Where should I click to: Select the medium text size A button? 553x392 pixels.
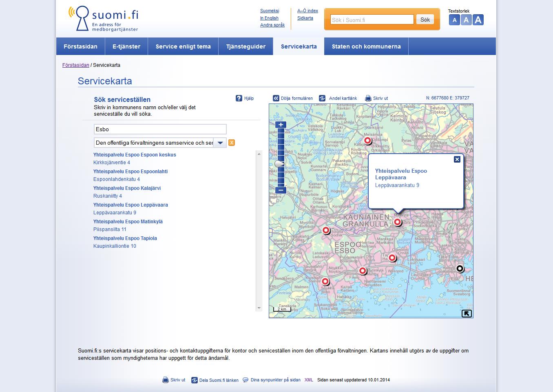466,20
